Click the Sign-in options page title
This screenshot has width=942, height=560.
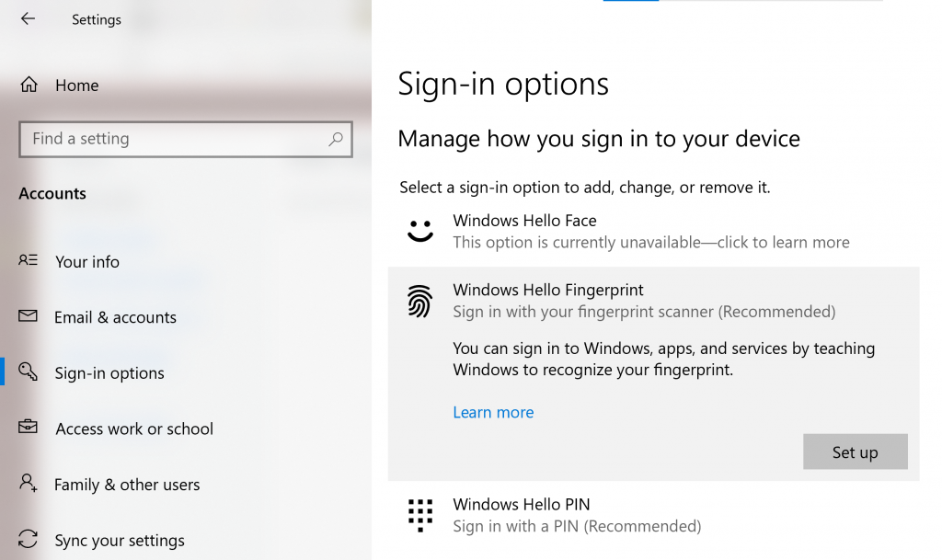tap(503, 84)
